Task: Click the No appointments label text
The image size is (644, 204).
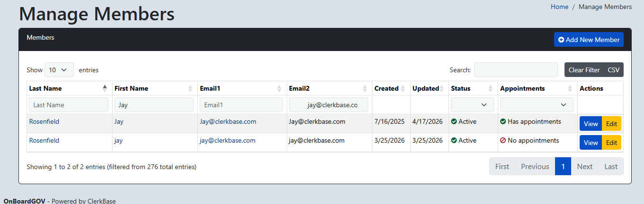Action: tap(533, 140)
